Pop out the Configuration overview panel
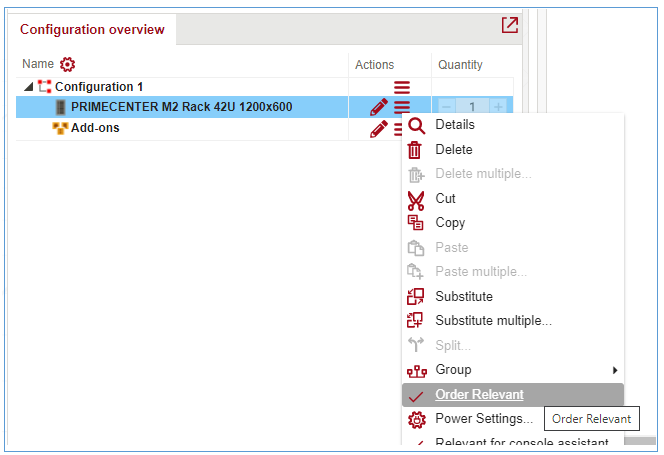The image size is (664, 455). point(509,25)
